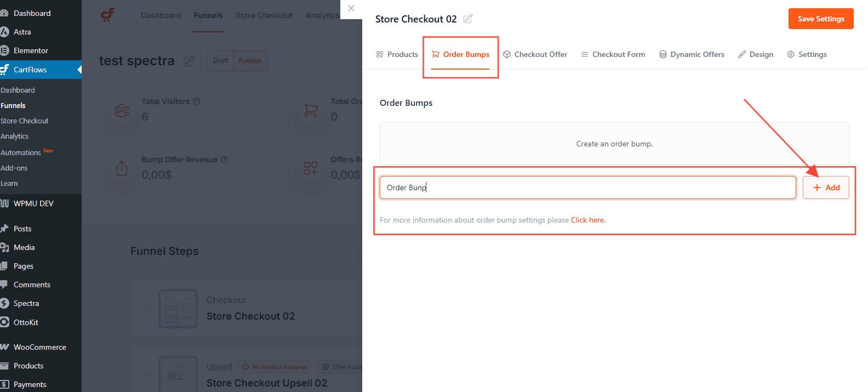Viewport: 868px width, 392px height.
Task: Click the Bump Offer Revenue upload icon
Action: pyautogui.click(x=122, y=168)
